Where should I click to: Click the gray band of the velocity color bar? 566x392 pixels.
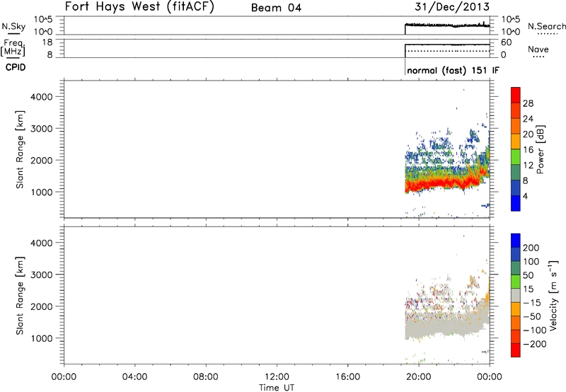pyautogui.click(x=516, y=295)
